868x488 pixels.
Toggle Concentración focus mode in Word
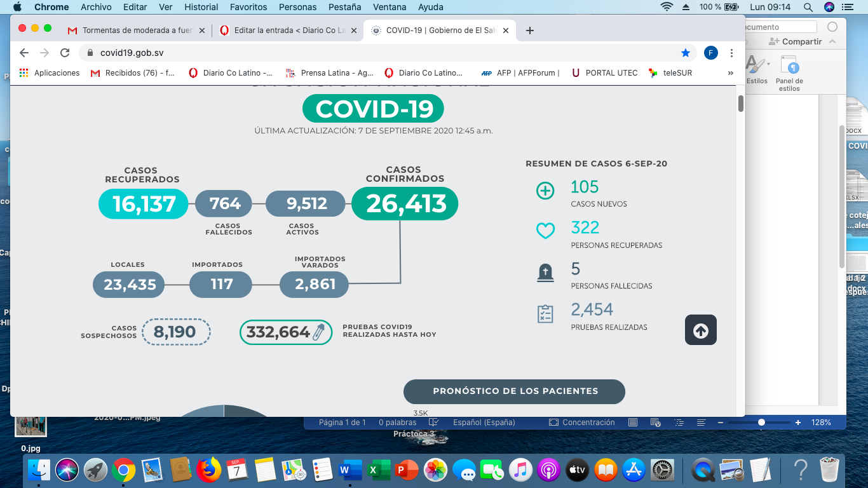(582, 423)
